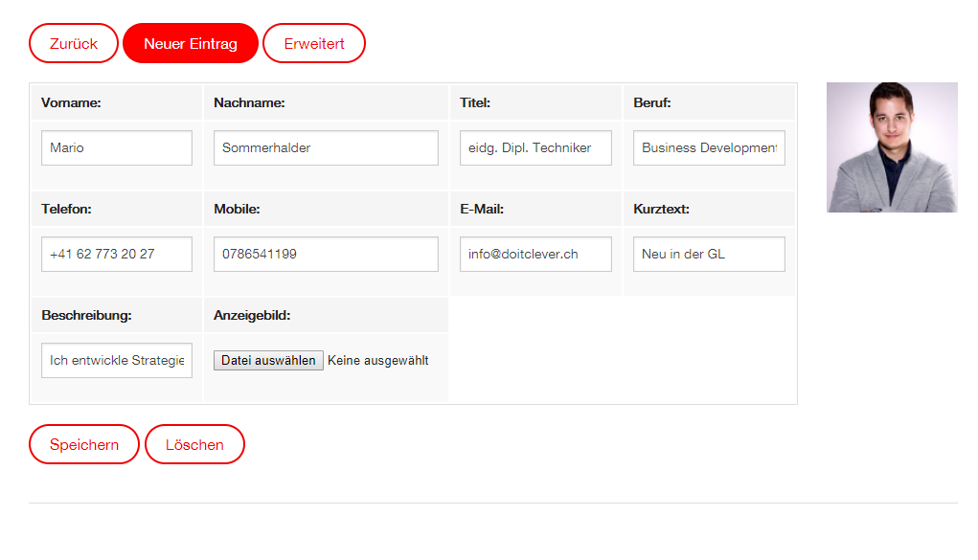Image resolution: width=978 pixels, height=560 pixels.
Task: Focus the Vorname field containing Mario
Action: (x=117, y=147)
